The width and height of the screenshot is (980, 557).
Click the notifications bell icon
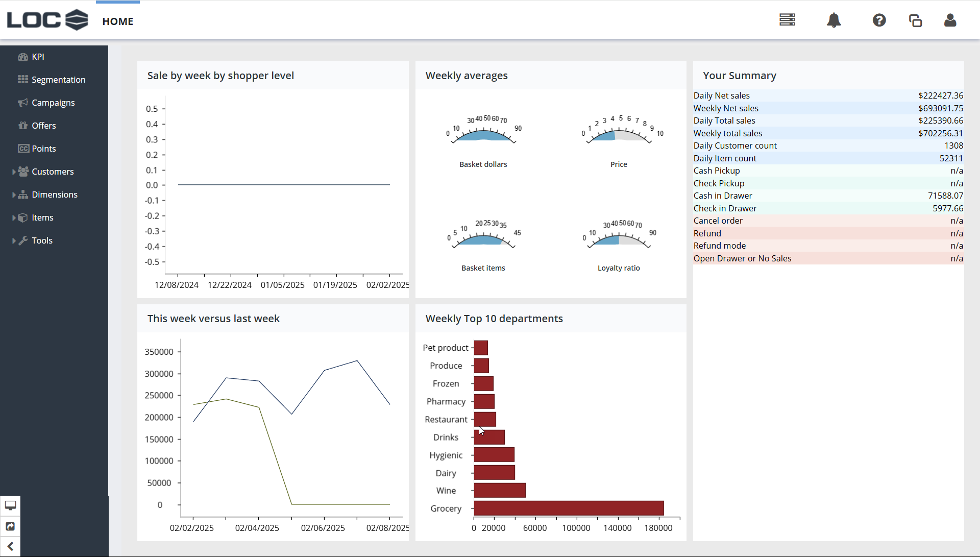834,20
